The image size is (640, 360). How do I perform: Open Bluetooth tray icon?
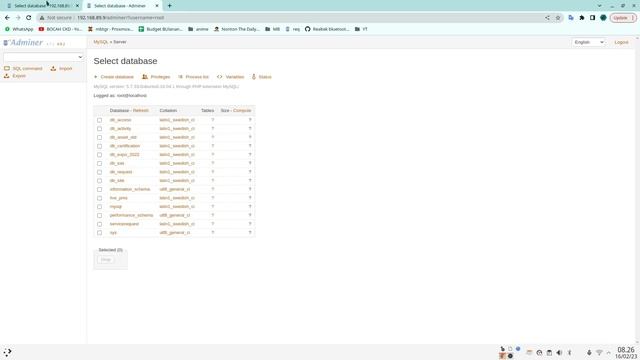[569, 353]
